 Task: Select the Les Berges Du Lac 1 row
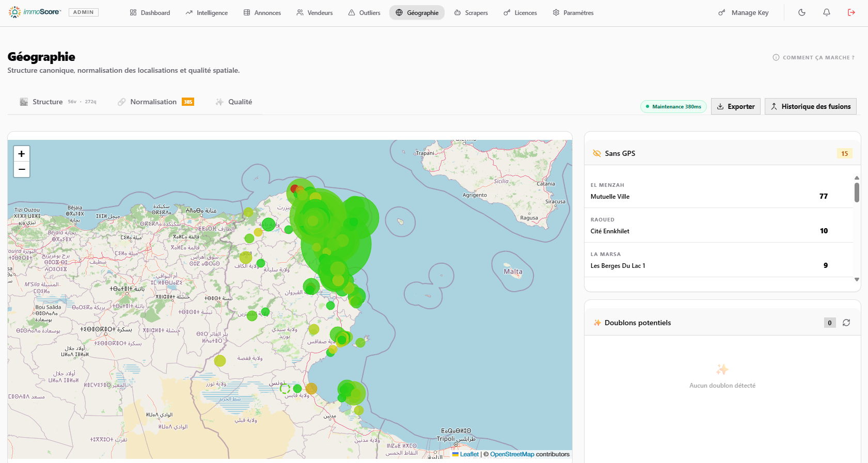point(719,260)
